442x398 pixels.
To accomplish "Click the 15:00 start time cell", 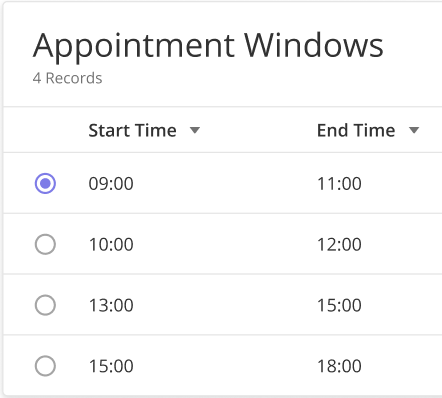I will tap(111, 366).
